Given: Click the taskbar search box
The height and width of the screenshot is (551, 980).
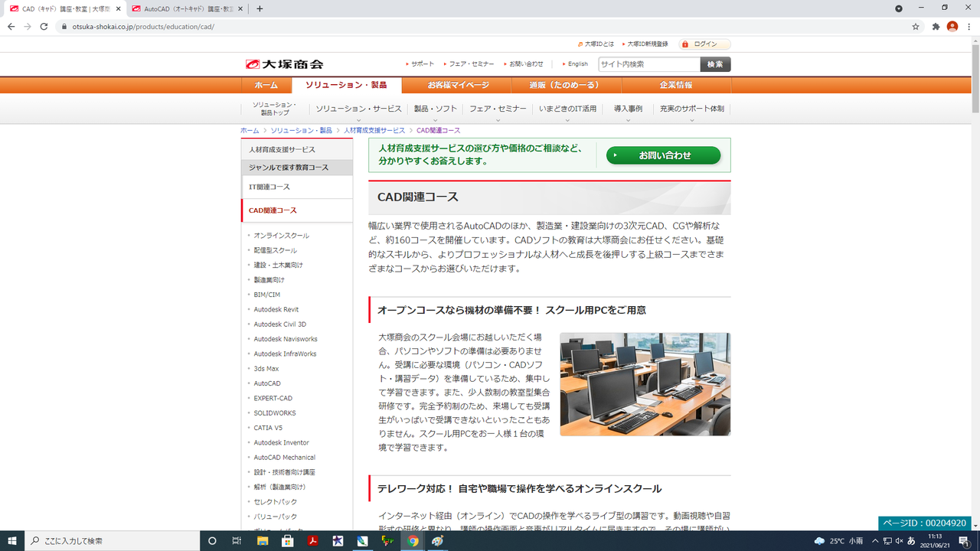Looking at the screenshot, I should pos(112,541).
